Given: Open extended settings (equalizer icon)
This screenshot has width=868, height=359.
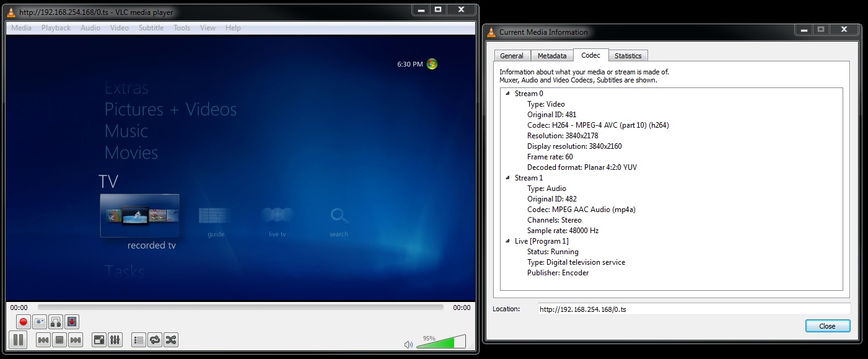Looking at the screenshot, I should 115,340.
